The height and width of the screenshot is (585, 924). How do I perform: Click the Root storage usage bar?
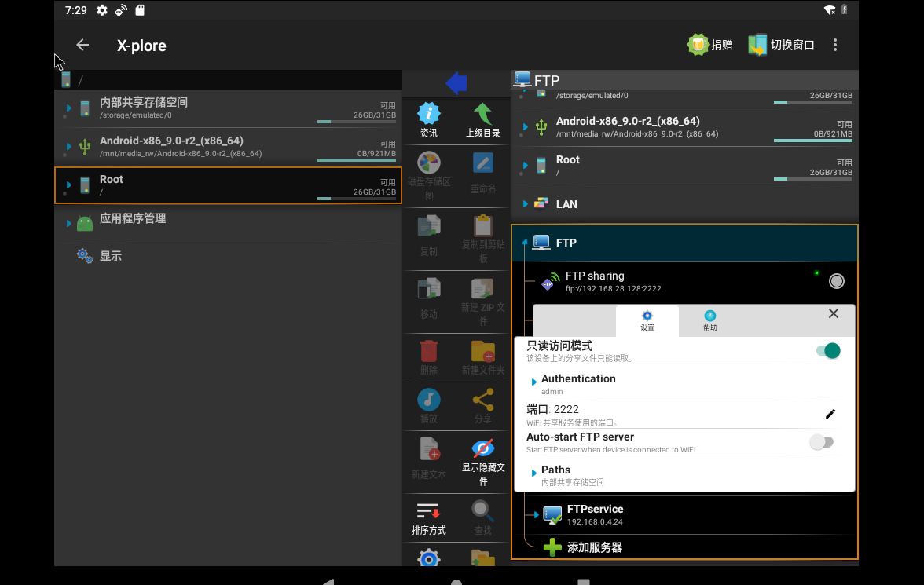click(x=813, y=179)
